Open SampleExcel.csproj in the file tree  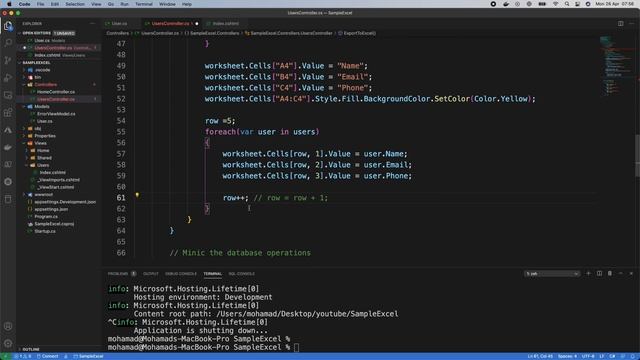point(54,224)
